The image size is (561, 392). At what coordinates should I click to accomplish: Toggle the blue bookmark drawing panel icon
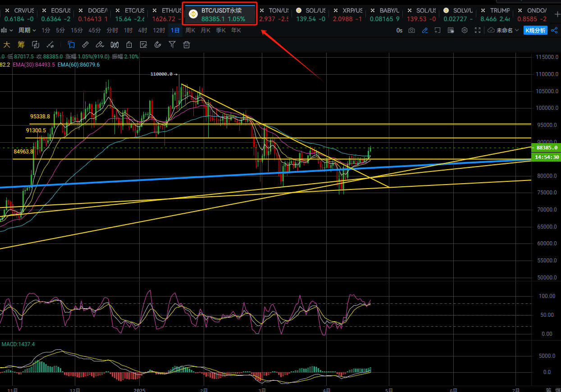pos(71,45)
